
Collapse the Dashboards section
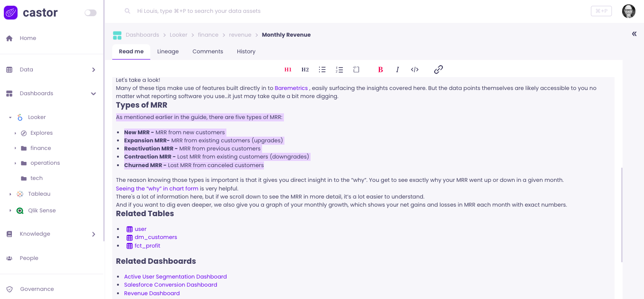tap(94, 94)
